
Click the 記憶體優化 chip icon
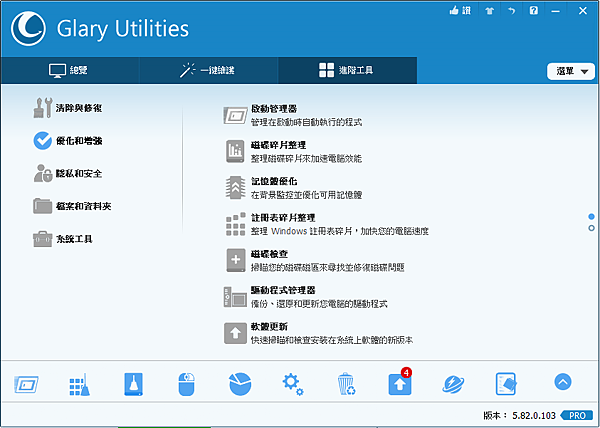click(x=235, y=188)
